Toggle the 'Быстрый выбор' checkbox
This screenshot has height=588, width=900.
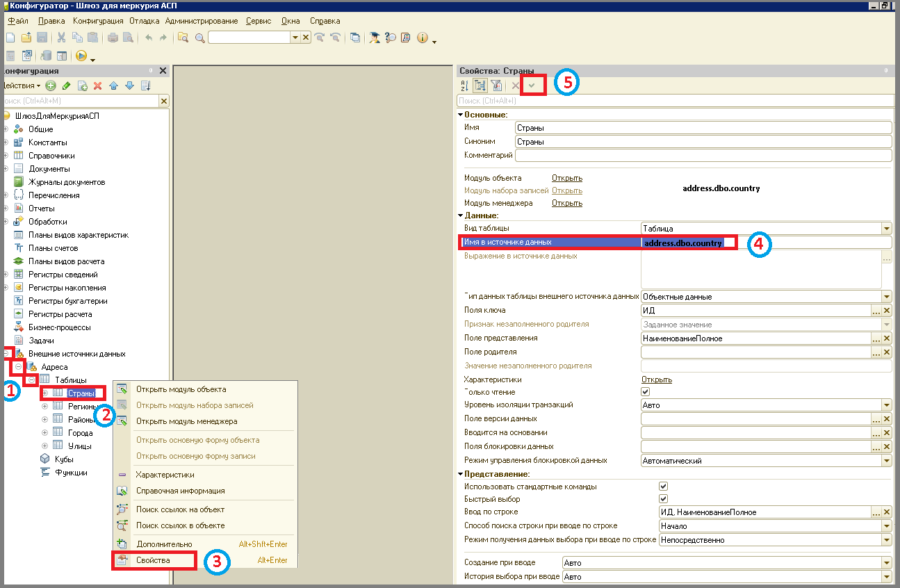point(663,499)
